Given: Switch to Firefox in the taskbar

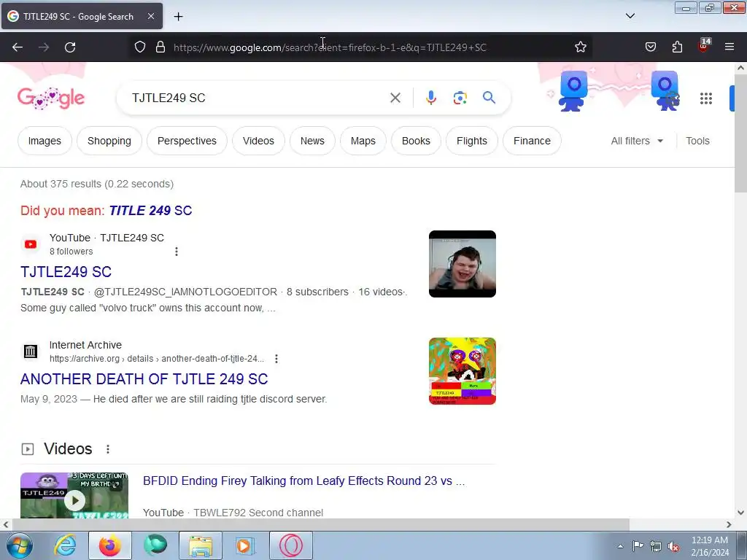Looking at the screenshot, I should point(110,545).
